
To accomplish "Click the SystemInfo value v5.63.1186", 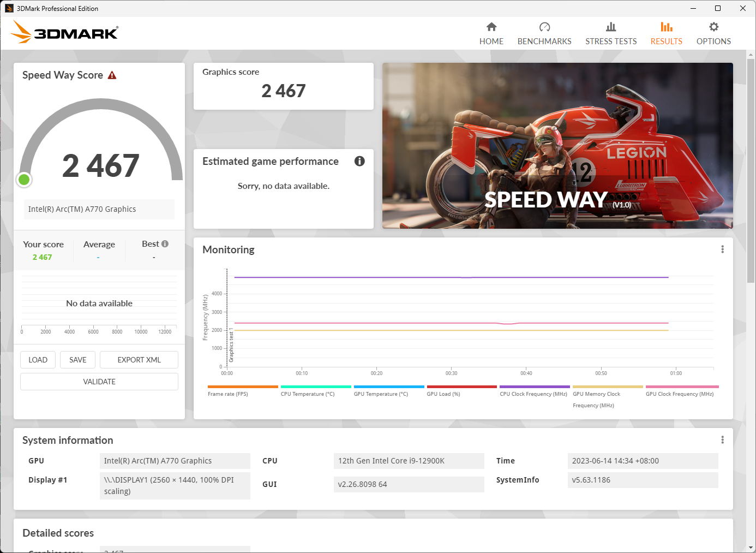I will 643,480.
